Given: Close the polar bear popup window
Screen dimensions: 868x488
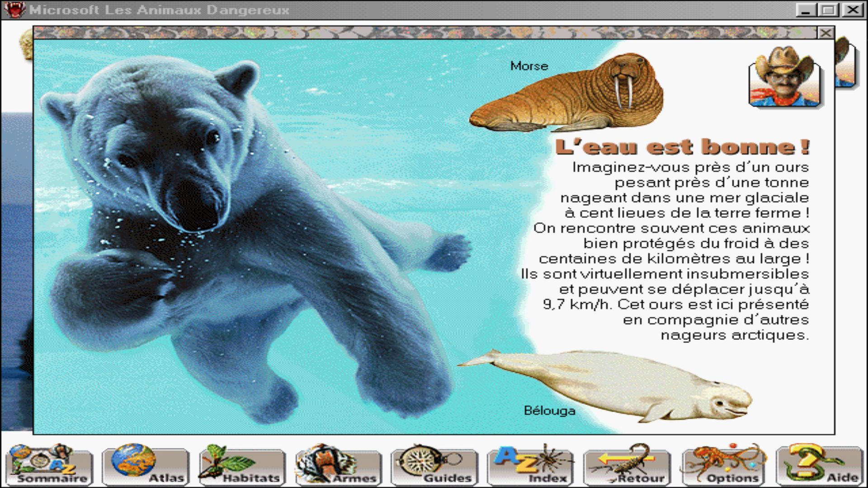Looking at the screenshot, I should (826, 33).
